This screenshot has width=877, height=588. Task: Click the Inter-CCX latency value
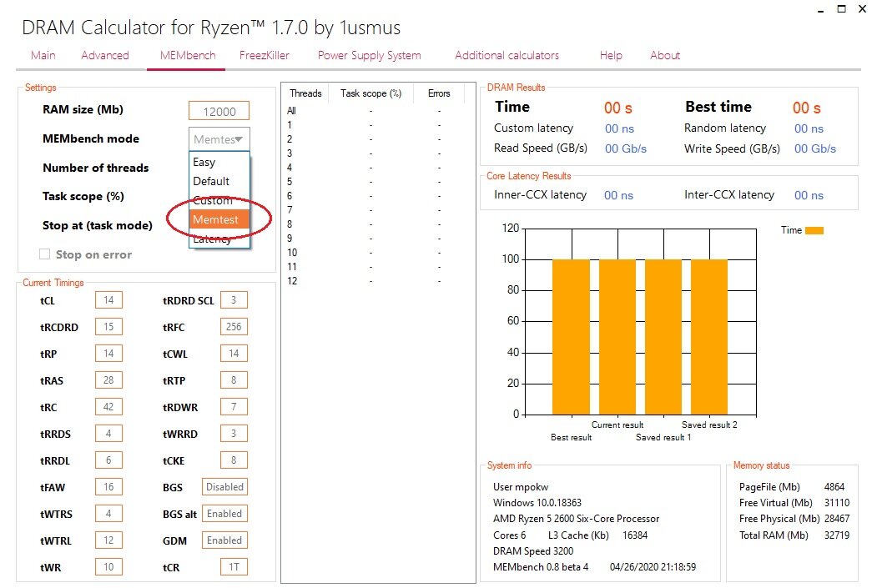[809, 195]
